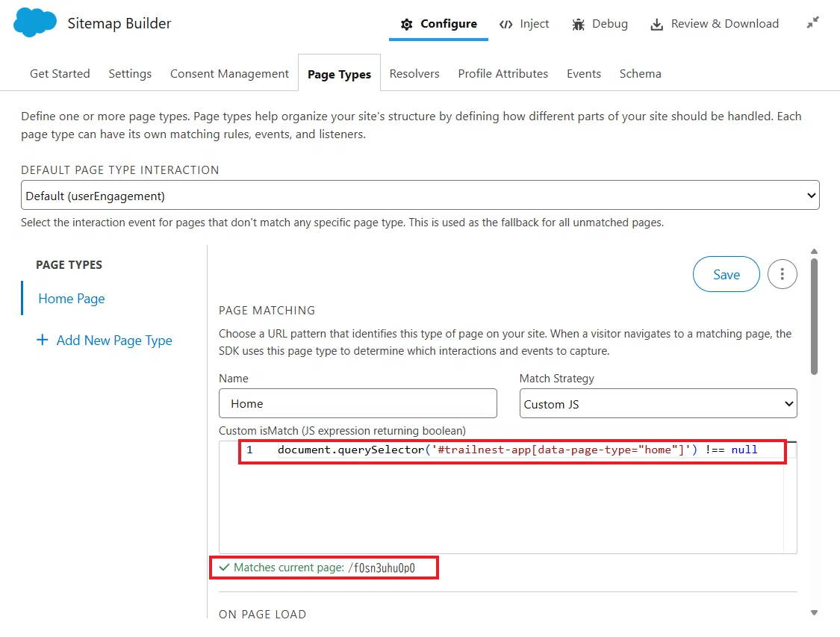Open the Consent Management tab
The height and width of the screenshot is (637, 840).
[229, 73]
